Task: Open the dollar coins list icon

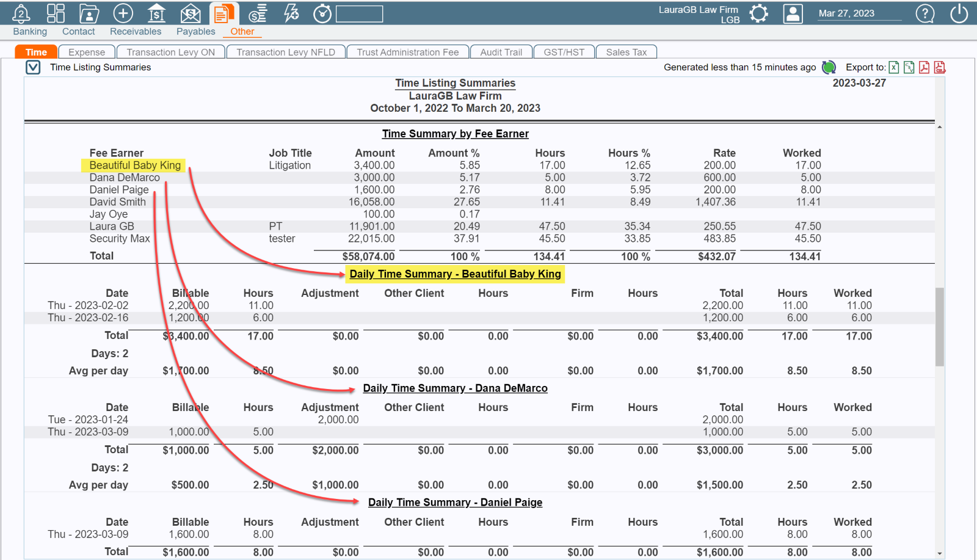Action: (x=258, y=13)
